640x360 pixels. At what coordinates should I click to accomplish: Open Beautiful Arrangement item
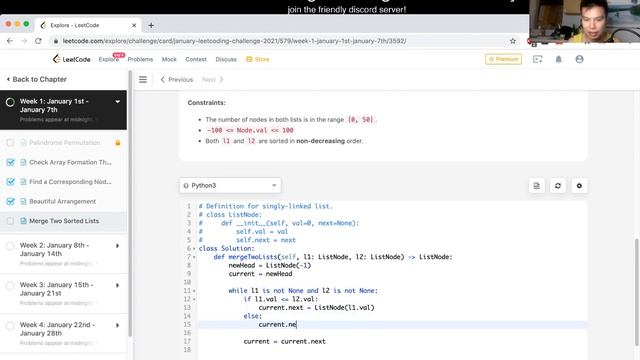(x=64, y=201)
